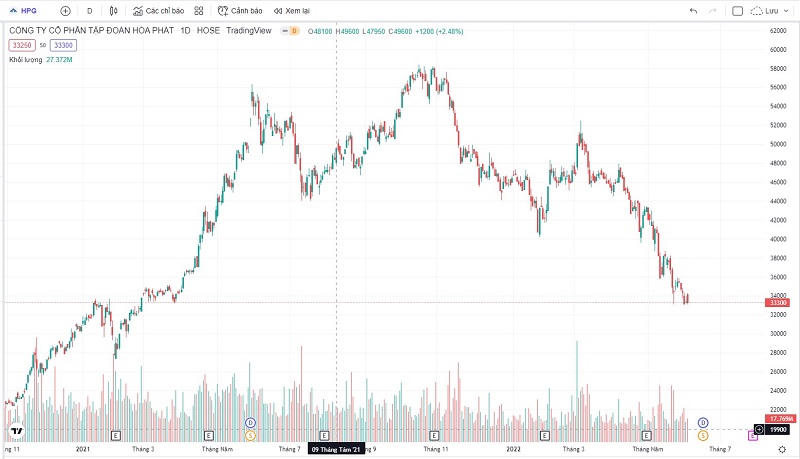Toggle the D badge next to chart title
This screenshot has width=800, height=459.
pyautogui.click(x=295, y=31)
